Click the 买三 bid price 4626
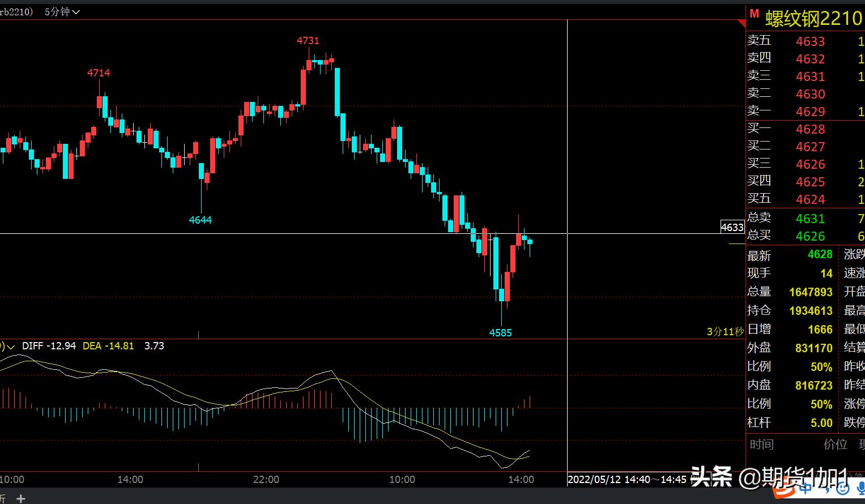Image resolution: width=865 pixels, height=504 pixels. pyautogui.click(x=810, y=164)
